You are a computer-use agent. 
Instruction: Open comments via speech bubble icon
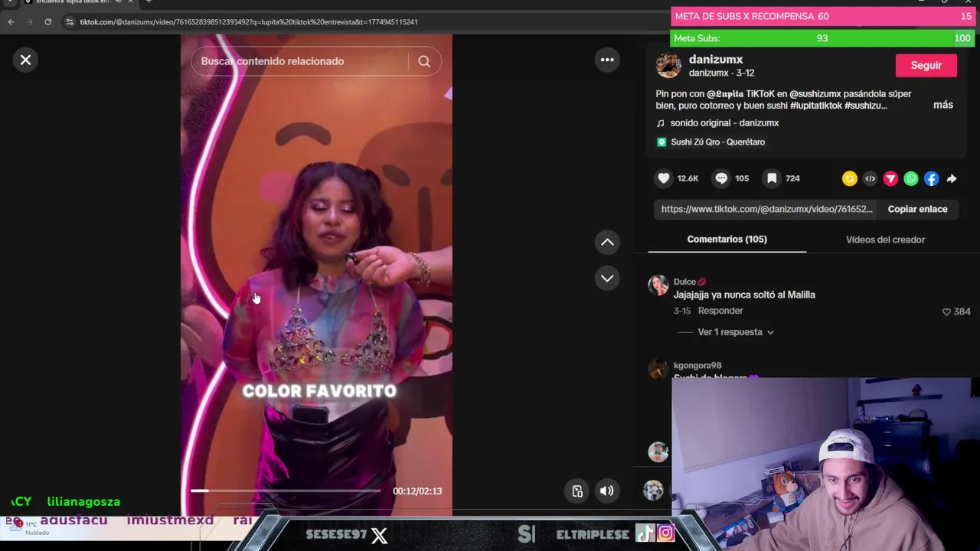pos(721,178)
